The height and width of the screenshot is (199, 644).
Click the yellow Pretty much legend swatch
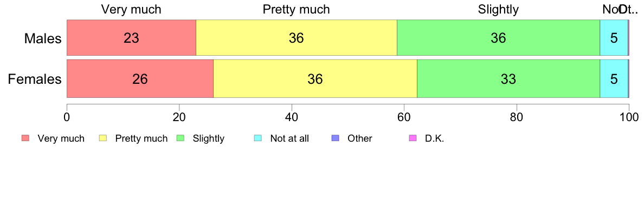pos(102,138)
